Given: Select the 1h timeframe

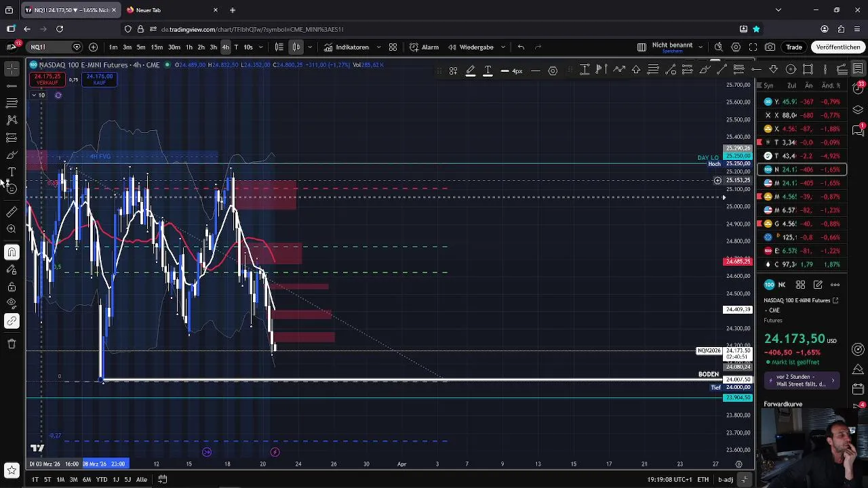Looking at the screenshot, I should (x=189, y=47).
